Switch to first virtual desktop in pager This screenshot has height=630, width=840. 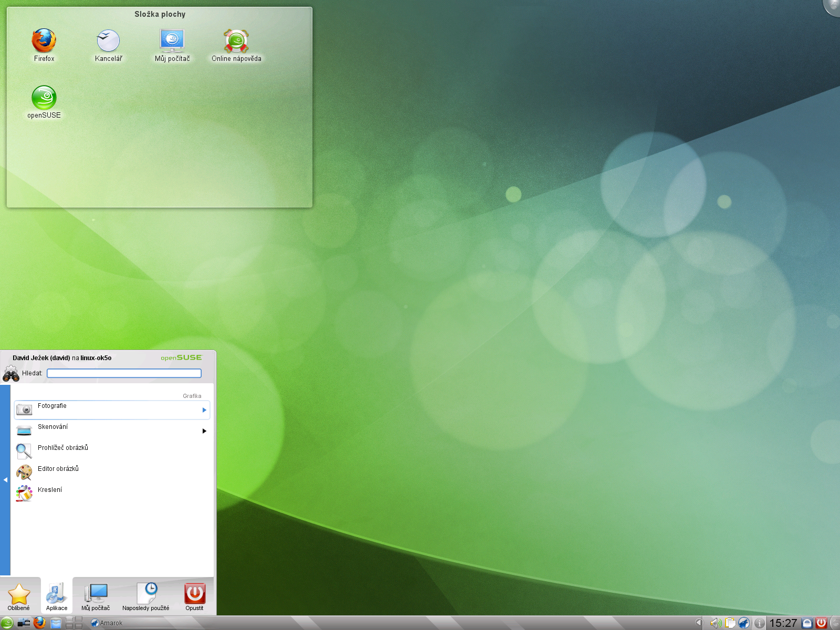pyautogui.click(x=69, y=620)
